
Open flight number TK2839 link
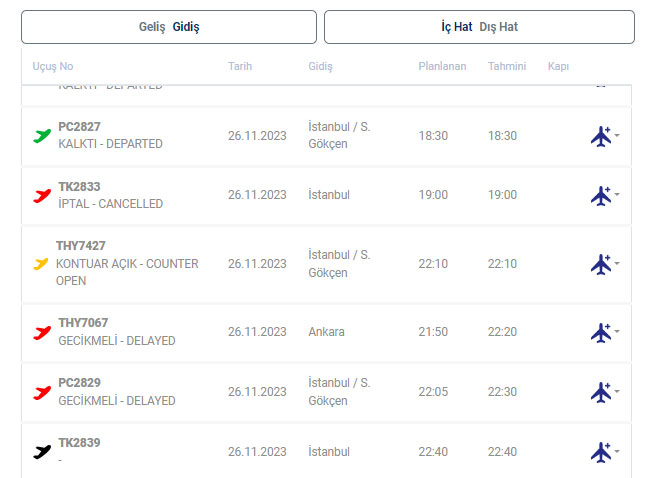pos(79,443)
